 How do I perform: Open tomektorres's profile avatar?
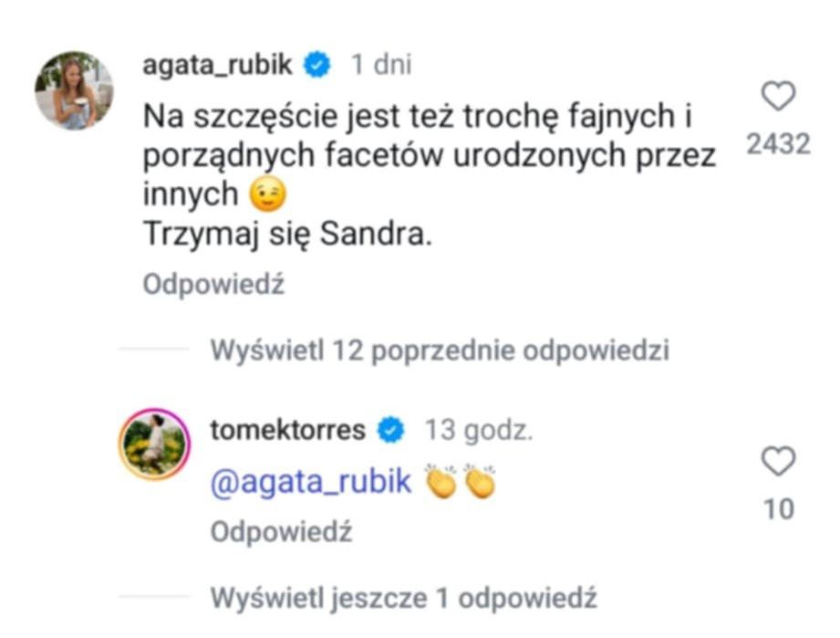153,442
